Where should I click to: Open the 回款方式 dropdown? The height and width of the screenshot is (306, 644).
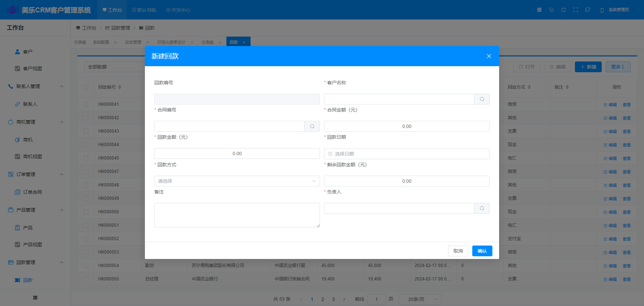(x=237, y=181)
